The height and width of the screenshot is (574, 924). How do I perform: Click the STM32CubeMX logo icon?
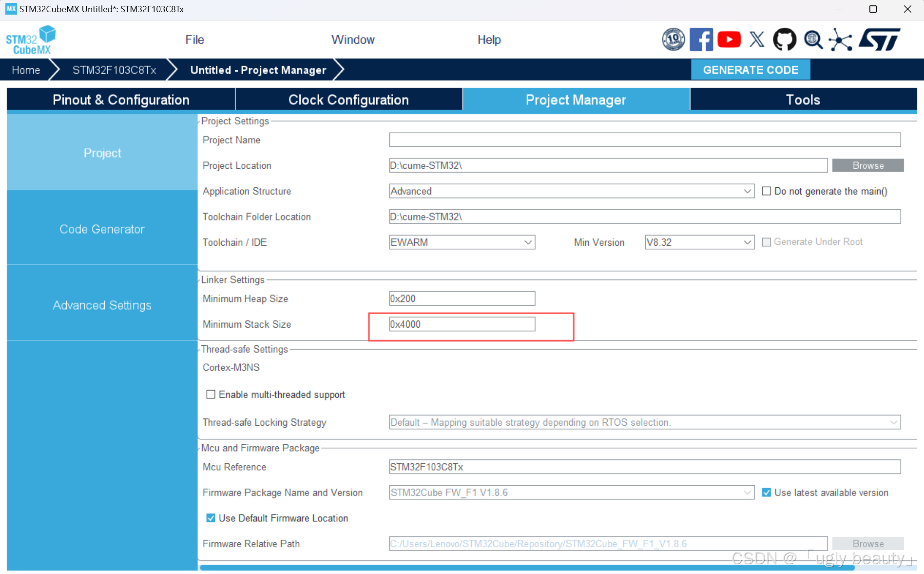pyautogui.click(x=31, y=40)
